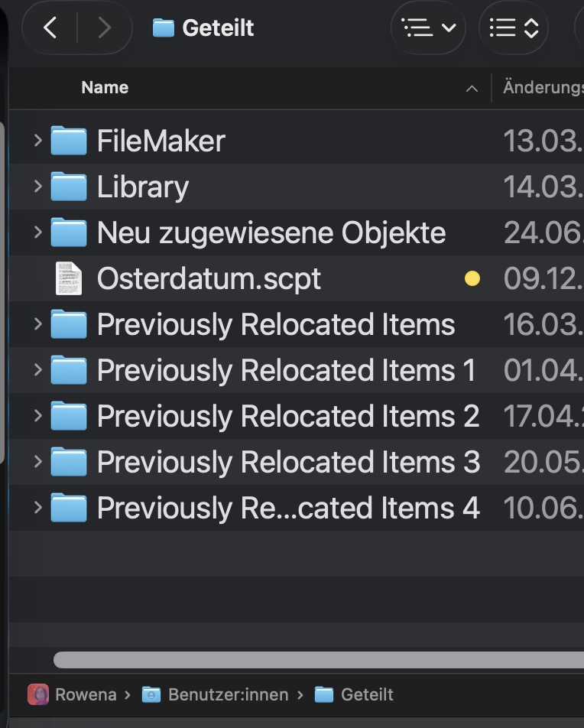Viewport: 584px width, 728px height.
Task: Select the Previously Relocated Items 1 row
Action: pos(286,370)
